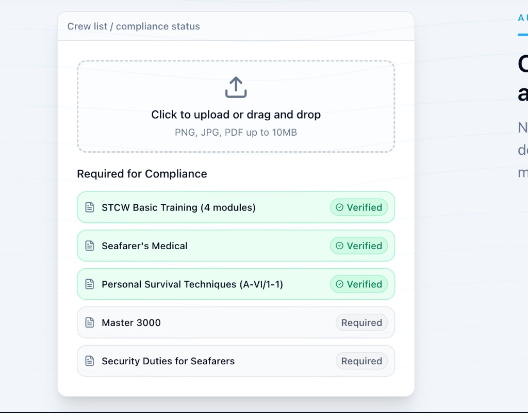Click the Required for Compliance heading

[x=142, y=174]
